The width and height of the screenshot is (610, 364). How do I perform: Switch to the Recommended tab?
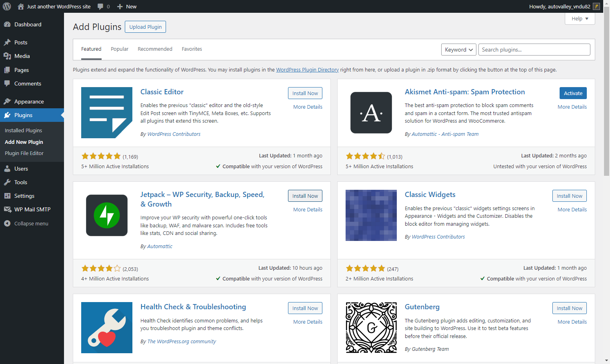(155, 49)
